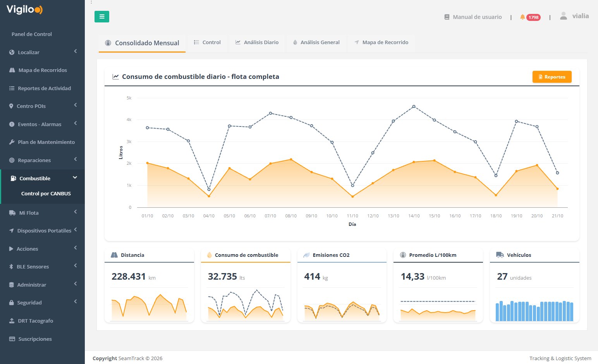
Task: Click the DRT Tacografo upload icon
Action: point(12,321)
